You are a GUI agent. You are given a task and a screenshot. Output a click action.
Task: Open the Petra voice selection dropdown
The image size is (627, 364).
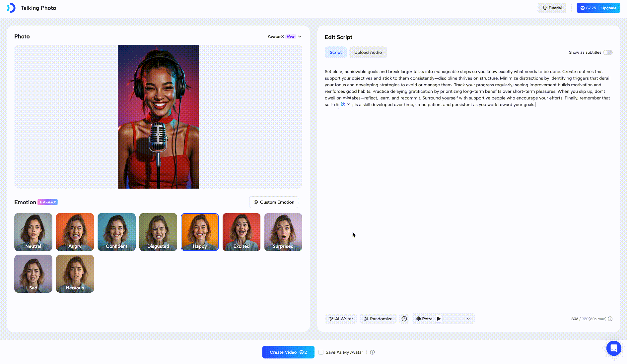pos(468,319)
